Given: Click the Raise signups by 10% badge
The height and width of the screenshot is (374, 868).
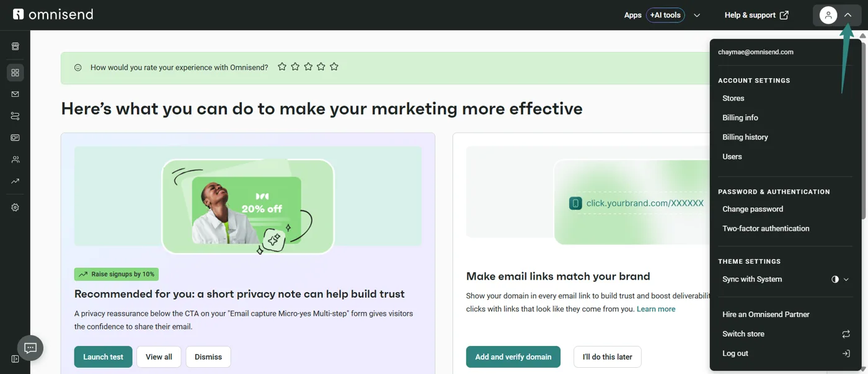Looking at the screenshot, I should [117, 274].
